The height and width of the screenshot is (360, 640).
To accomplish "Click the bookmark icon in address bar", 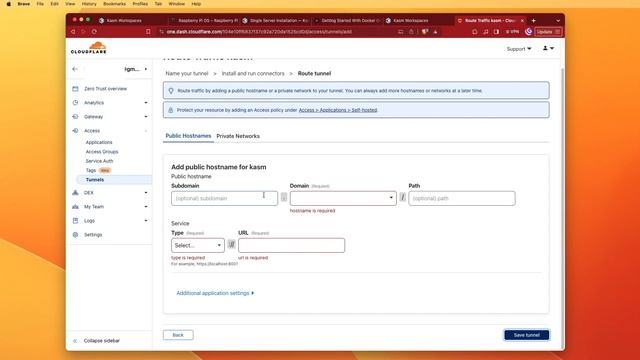I will point(148,31).
